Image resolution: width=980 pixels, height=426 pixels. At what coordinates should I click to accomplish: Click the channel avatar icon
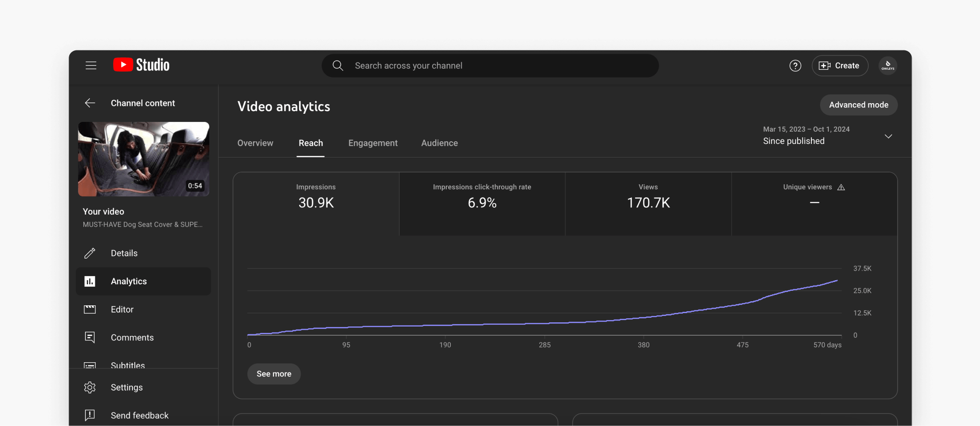(x=887, y=66)
